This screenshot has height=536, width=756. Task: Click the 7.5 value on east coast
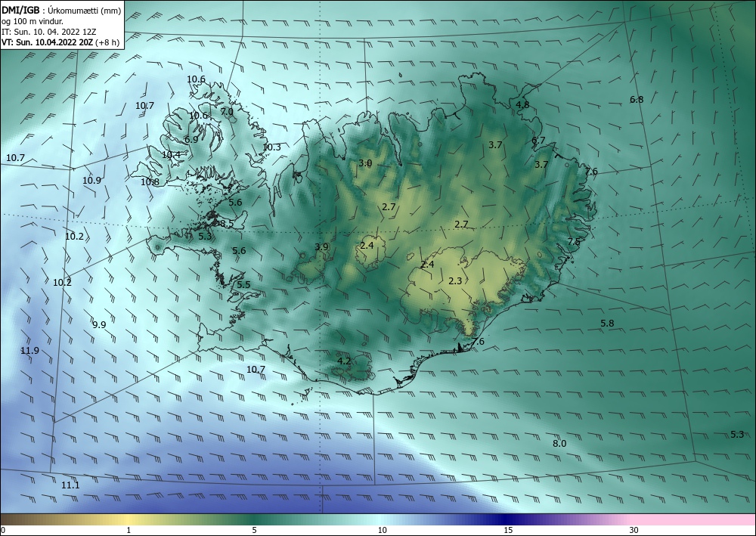pyautogui.click(x=574, y=241)
